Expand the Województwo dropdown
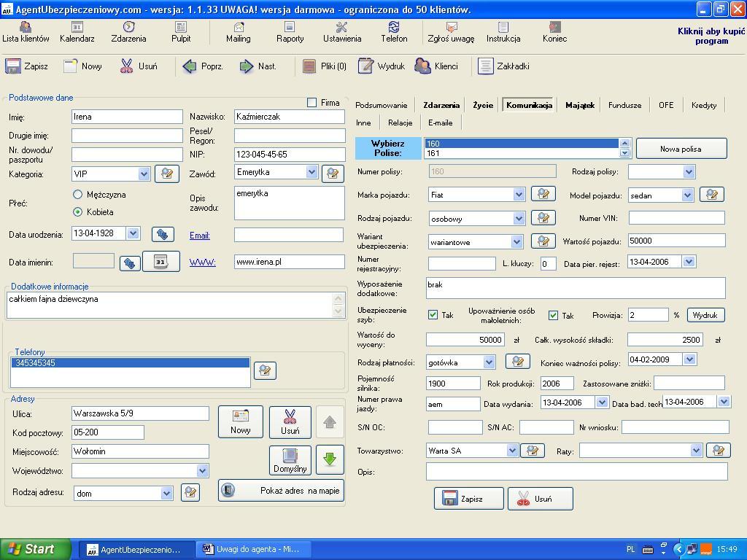The width and height of the screenshot is (747, 560). click(x=203, y=471)
